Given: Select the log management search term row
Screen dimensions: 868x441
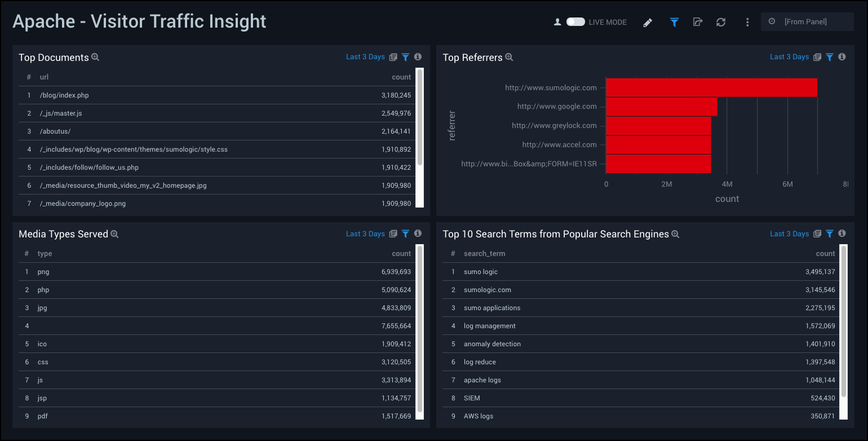Looking at the screenshot, I should click(643, 326).
